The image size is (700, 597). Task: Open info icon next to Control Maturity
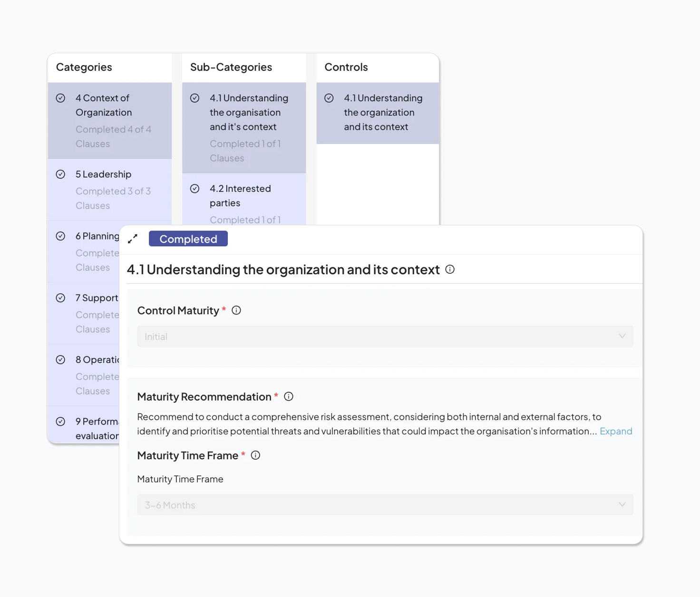click(236, 310)
